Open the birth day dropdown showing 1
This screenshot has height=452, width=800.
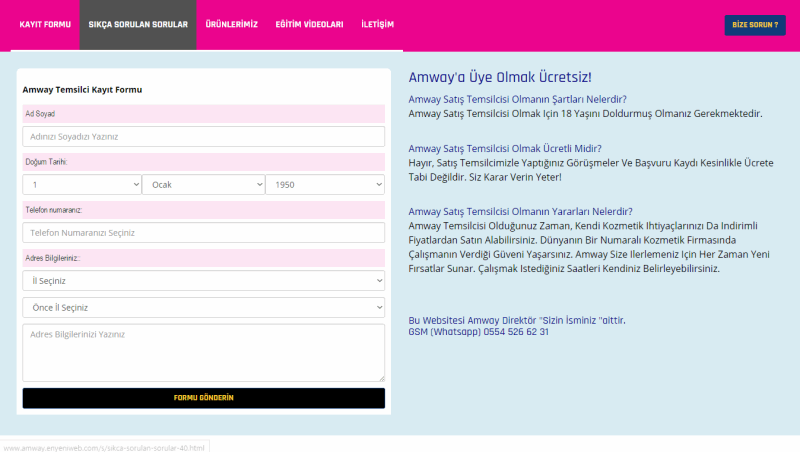click(82, 185)
